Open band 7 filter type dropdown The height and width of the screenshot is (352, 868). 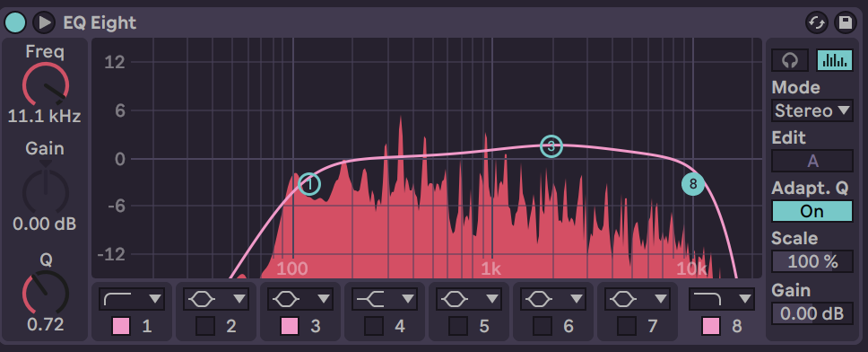638,299
